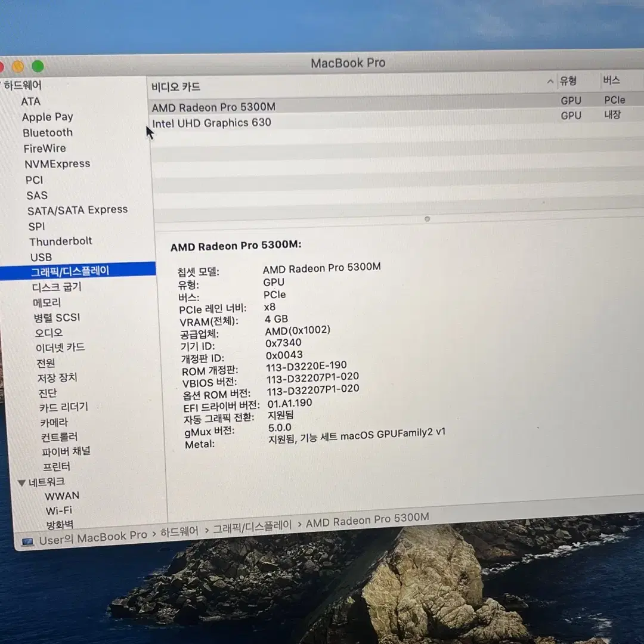This screenshot has width=644, height=644.
Task: Click the 기기 ID value 0x7340
Action: coord(283,343)
